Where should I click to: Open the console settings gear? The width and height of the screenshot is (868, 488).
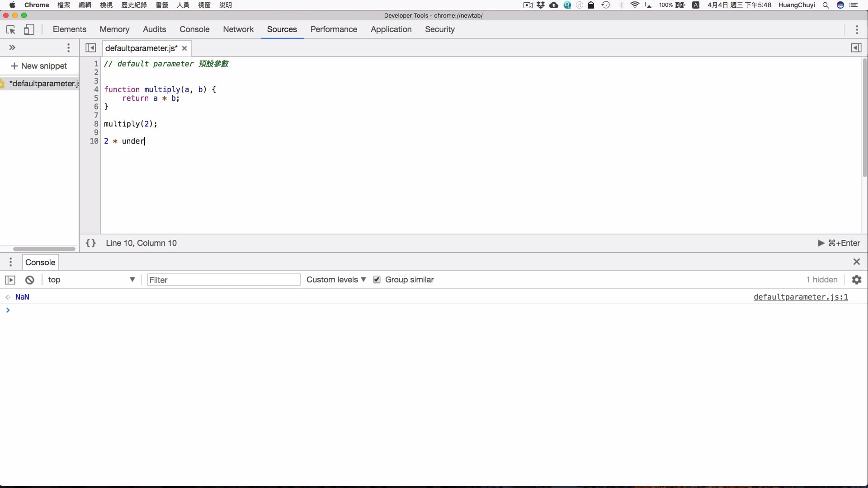(x=857, y=280)
